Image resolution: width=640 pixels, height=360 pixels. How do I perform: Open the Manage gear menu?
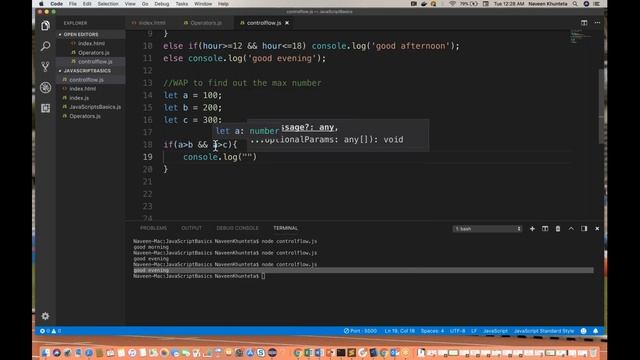45,316
